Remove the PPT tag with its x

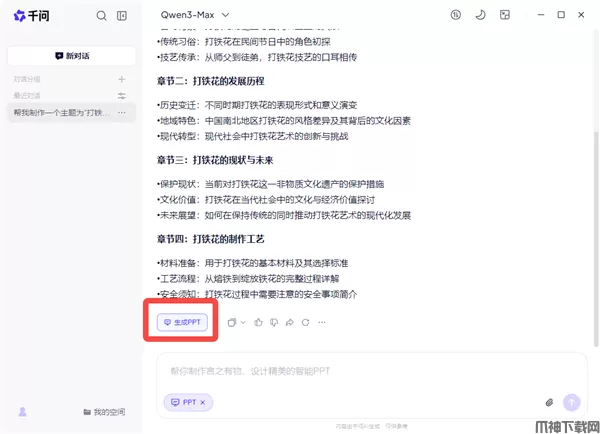coord(203,402)
